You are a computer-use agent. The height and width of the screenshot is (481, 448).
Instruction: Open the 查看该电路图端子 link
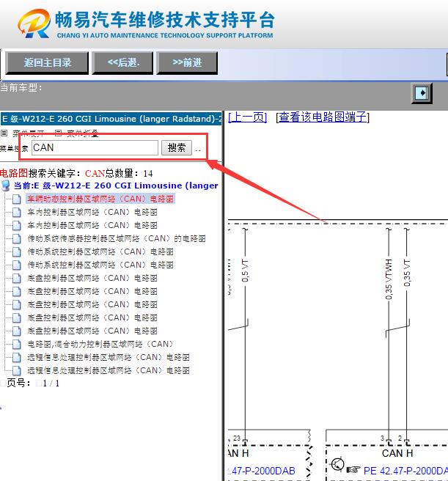click(323, 117)
